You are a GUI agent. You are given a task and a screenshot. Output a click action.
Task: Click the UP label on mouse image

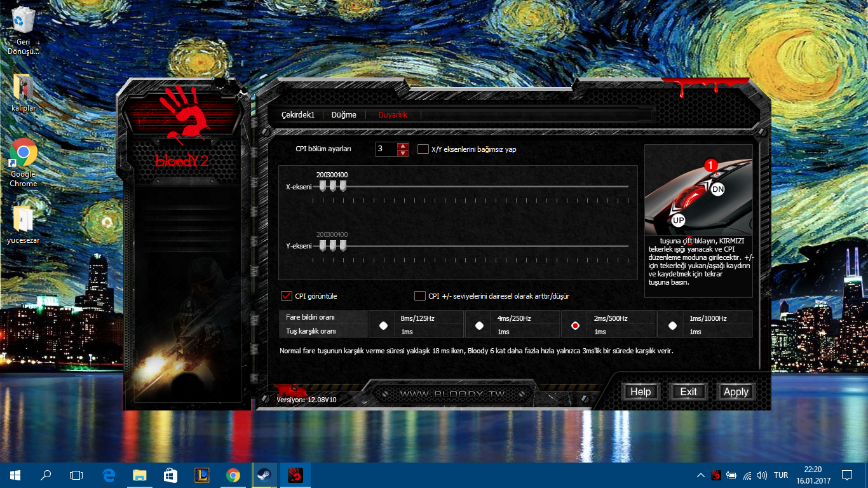(678, 220)
